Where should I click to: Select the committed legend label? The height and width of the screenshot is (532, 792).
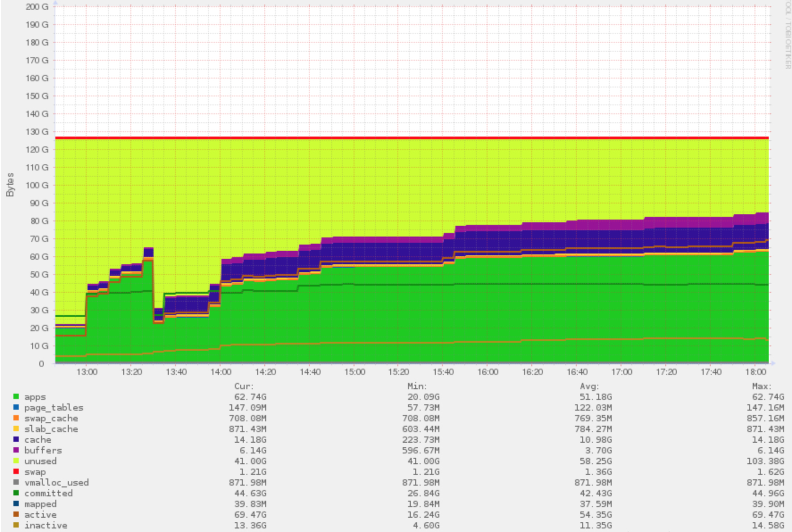pyautogui.click(x=48, y=493)
